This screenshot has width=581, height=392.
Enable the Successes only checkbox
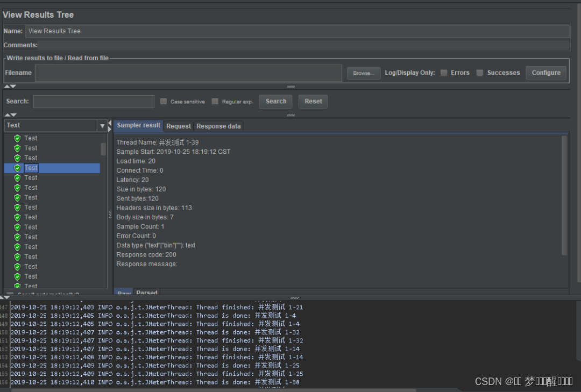(479, 73)
